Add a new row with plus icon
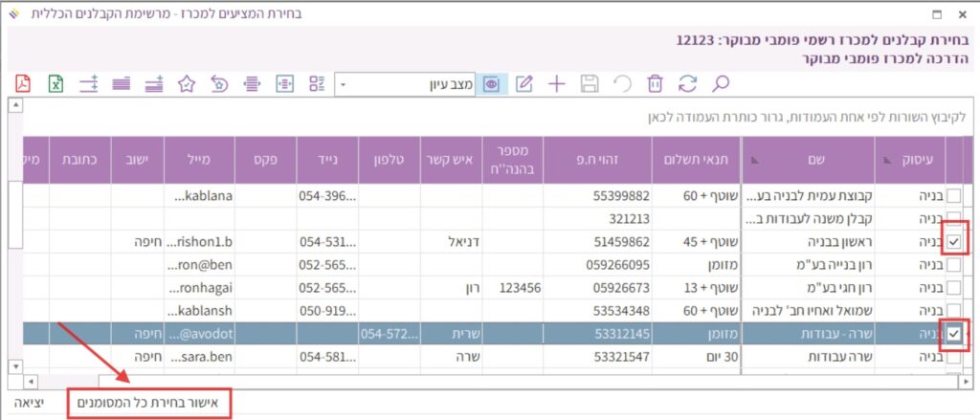Image resolution: width=980 pixels, height=420 pixels. click(556, 83)
